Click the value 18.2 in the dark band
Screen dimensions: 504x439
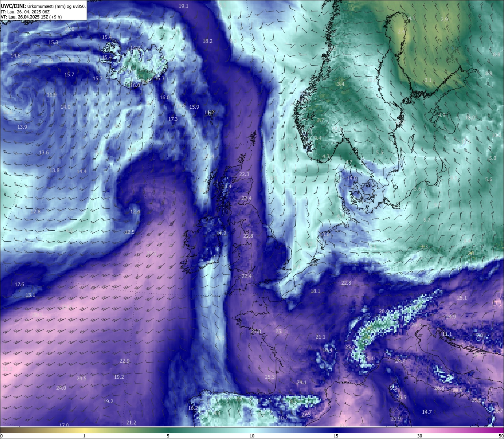(208, 41)
